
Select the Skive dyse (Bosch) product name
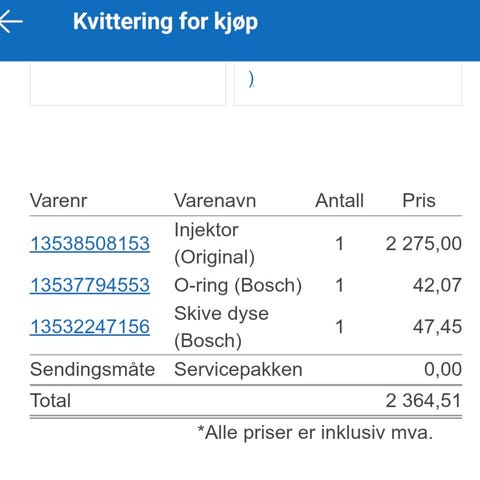(221, 327)
